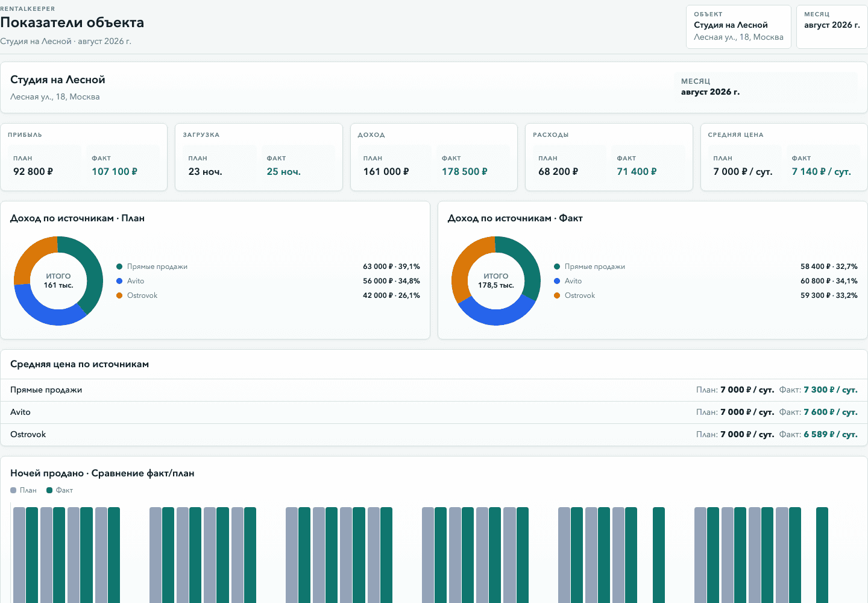
Task: Click the blue Avito dot in План legend
Action: [x=119, y=281]
